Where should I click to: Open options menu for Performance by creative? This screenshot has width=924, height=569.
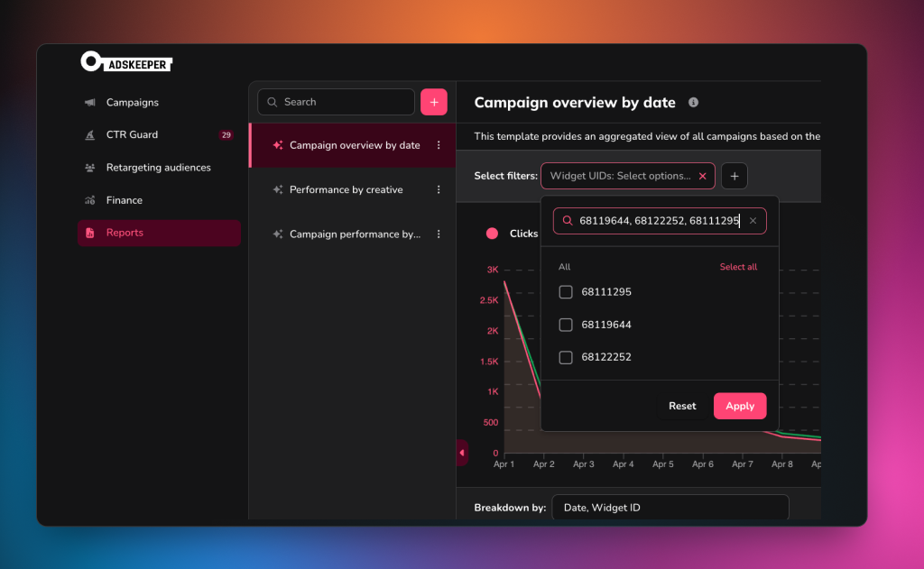pyautogui.click(x=439, y=189)
